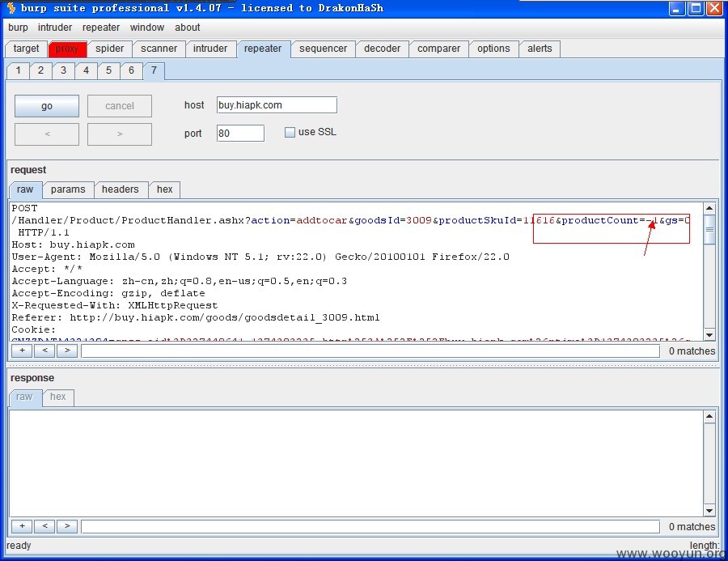
Task: Click the request pane scrollbar thumb
Action: [x=709, y=230]
